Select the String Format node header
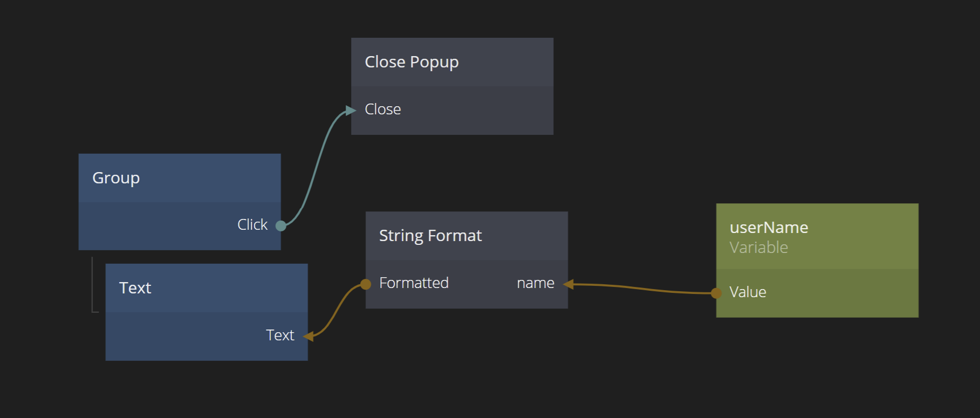 (430, 236)
